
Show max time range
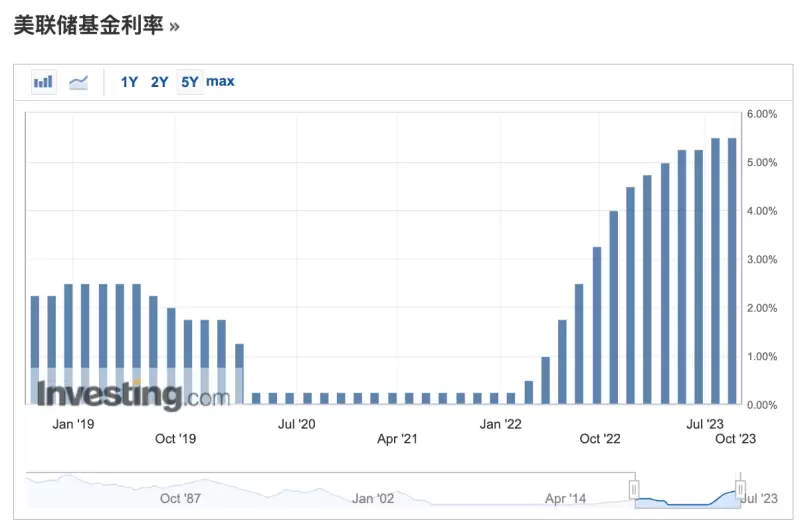point(221,82)
